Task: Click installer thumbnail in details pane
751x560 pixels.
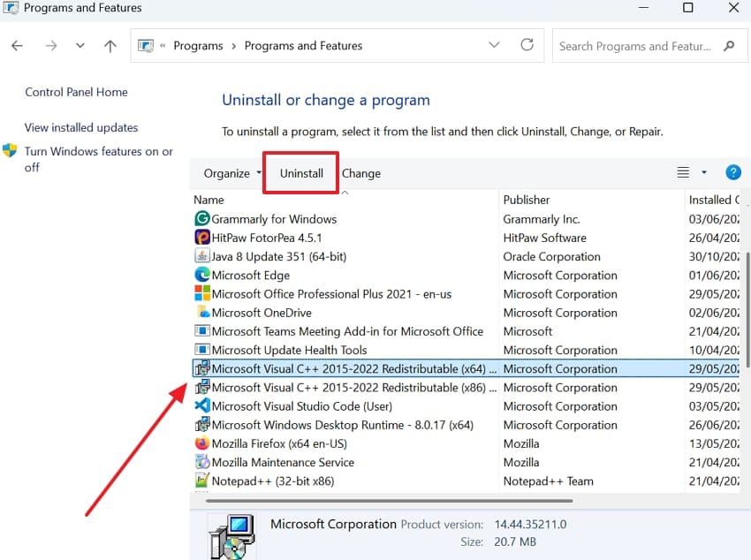Action: [231, 536]
